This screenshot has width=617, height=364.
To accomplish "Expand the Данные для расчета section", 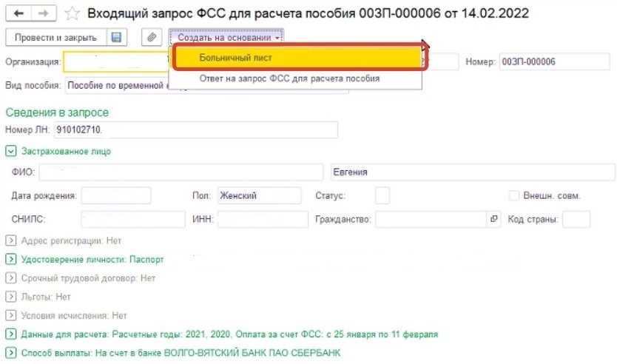I will 10,334.
